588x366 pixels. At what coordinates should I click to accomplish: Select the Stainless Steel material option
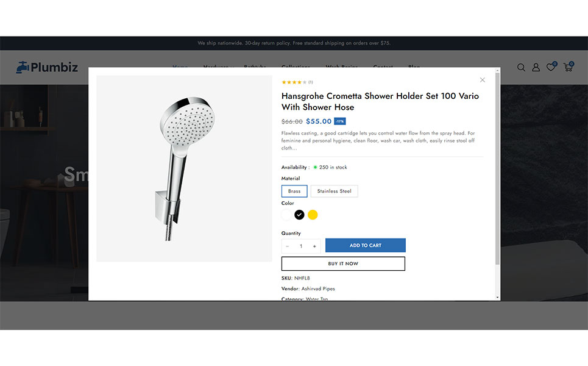(334, 192)
